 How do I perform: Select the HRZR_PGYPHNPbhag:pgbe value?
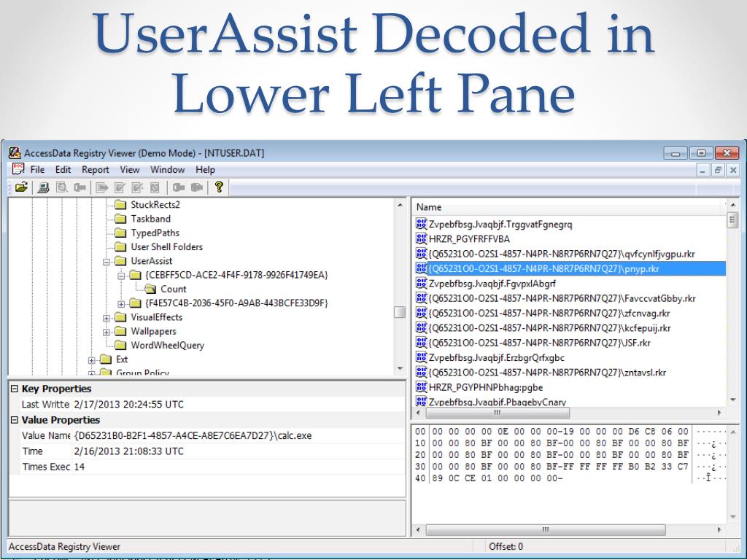pos(485,387)
